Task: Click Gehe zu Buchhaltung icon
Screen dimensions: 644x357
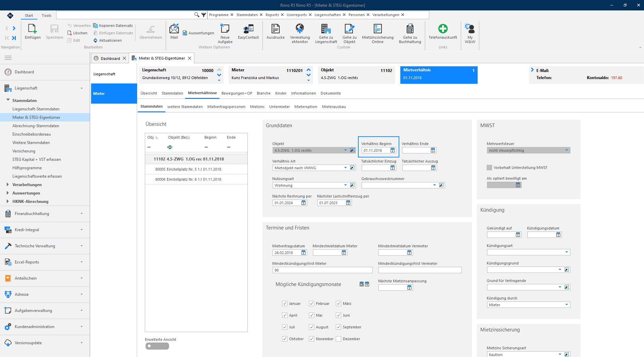Action: pos(410,29)
